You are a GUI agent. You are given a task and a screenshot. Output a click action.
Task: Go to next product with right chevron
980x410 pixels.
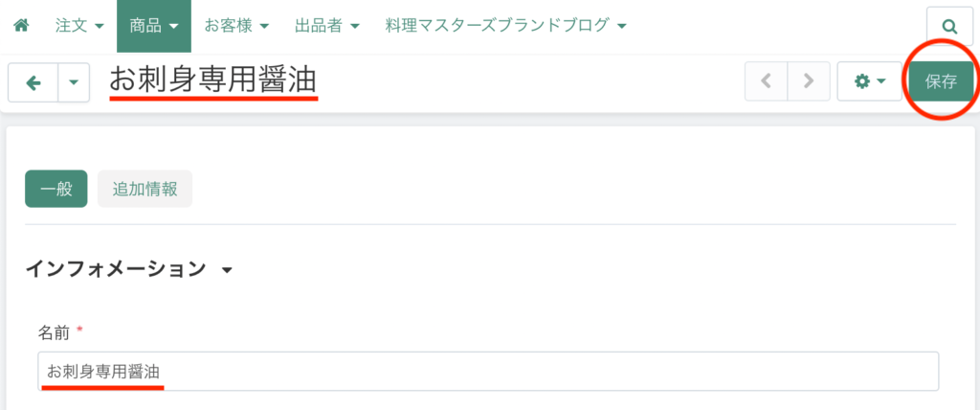point(810,81)
